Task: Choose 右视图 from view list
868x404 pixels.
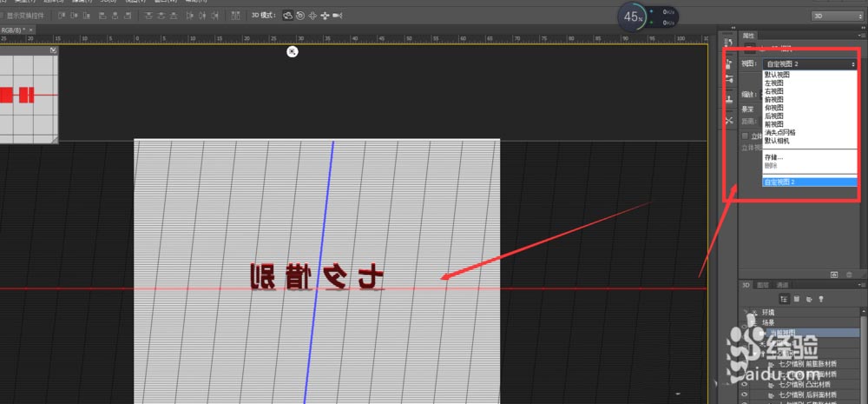Action: pyautogui.click(x=774, y=91)
